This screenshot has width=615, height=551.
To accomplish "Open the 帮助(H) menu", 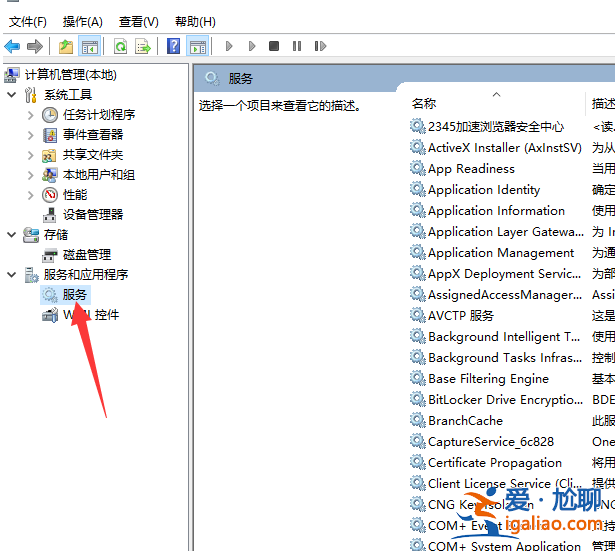I will tap(195, 22).
